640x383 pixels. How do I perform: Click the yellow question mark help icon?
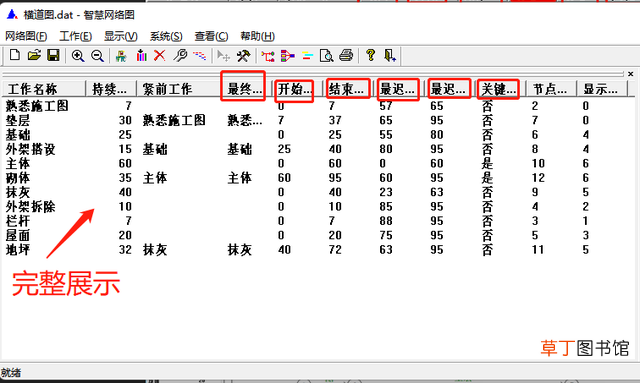tap(370, 55)
